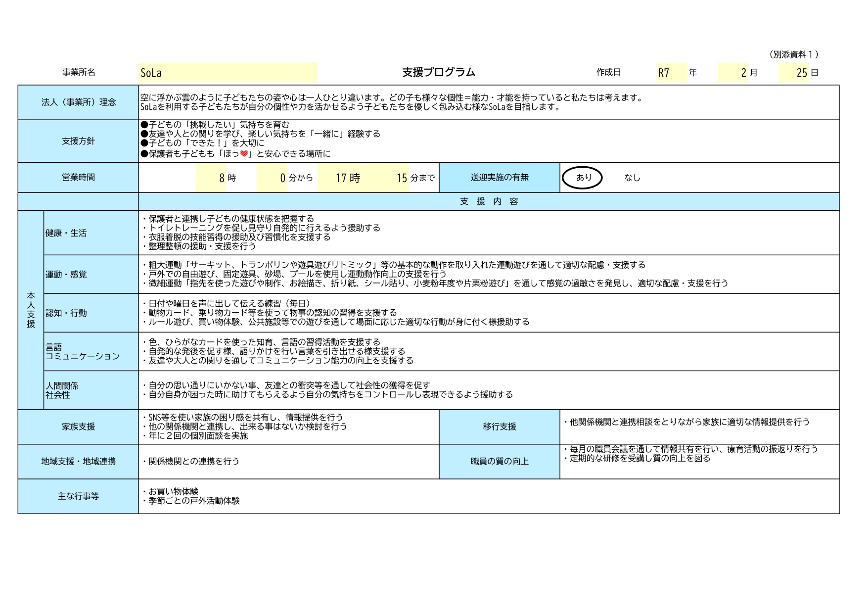Viewport: 868px width, 614px height.
Task: Select the 本人支援 vertical header cell
Action: coord(31,310)
